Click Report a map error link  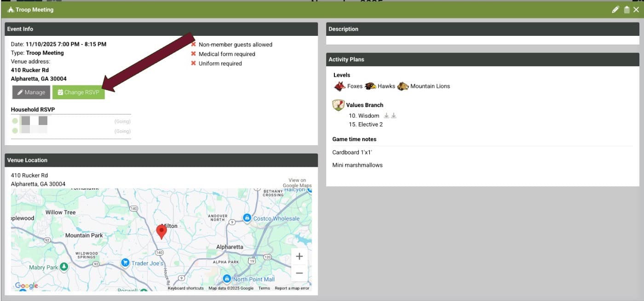coord(292,288)
